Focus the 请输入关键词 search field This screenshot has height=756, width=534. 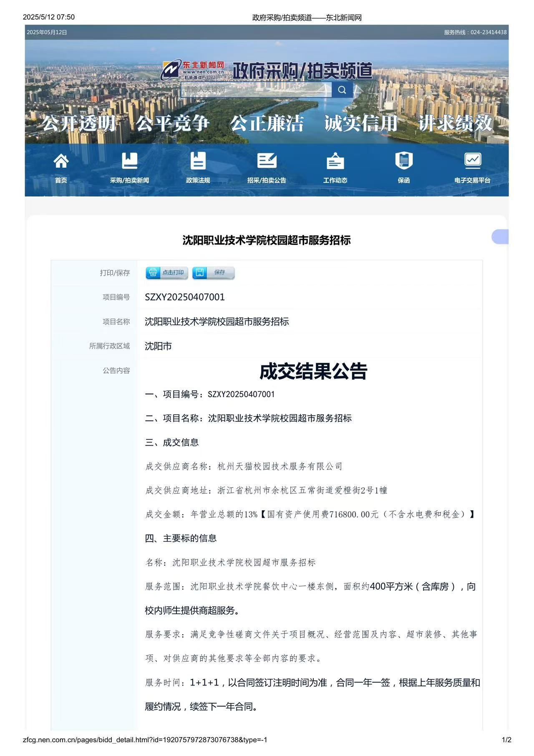256,90
